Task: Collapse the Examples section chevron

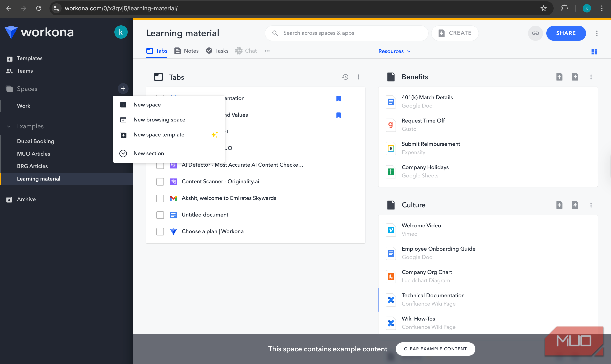Action: click(x=9, y=126)
